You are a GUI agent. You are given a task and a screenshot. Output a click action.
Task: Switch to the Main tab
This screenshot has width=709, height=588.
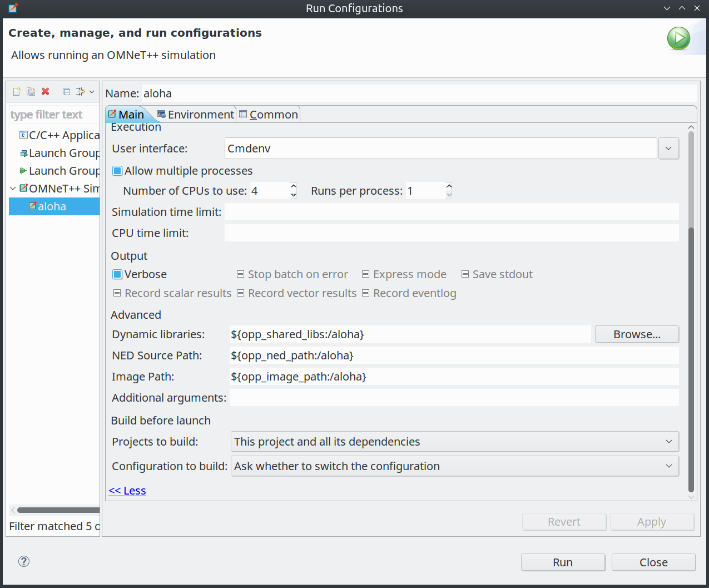[x=126, y=115]
